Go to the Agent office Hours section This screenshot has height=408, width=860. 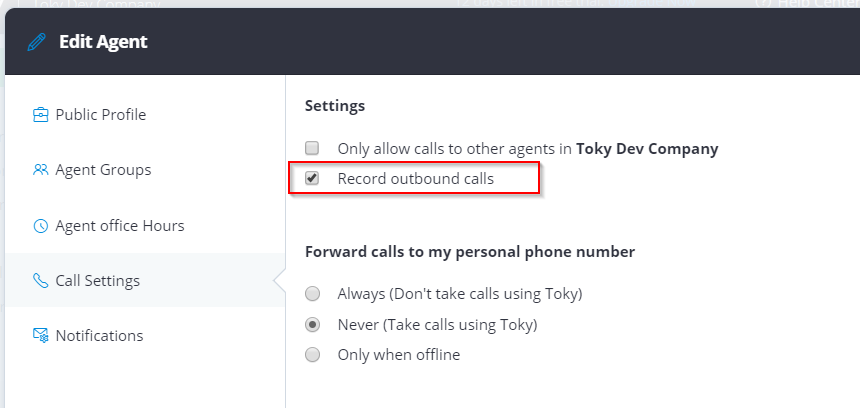coord(119,226)
